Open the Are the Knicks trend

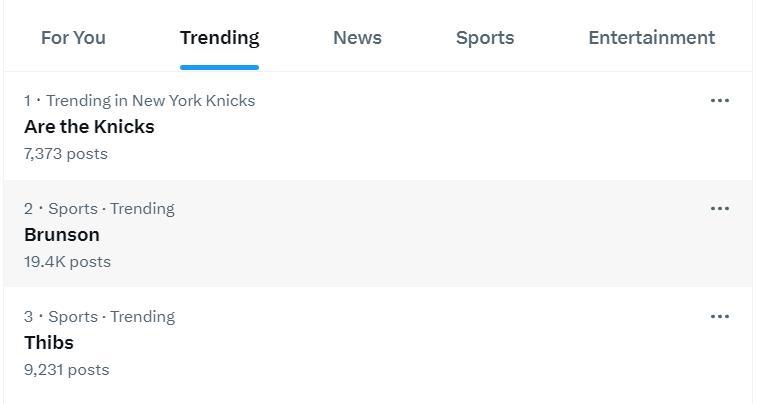pos(89,127)
